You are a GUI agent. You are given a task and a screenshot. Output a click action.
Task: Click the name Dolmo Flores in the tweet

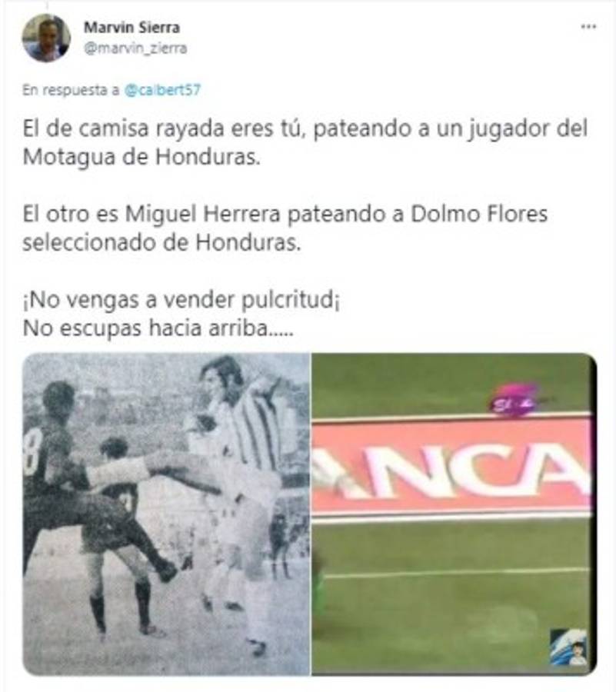click(x=479, y=214)
